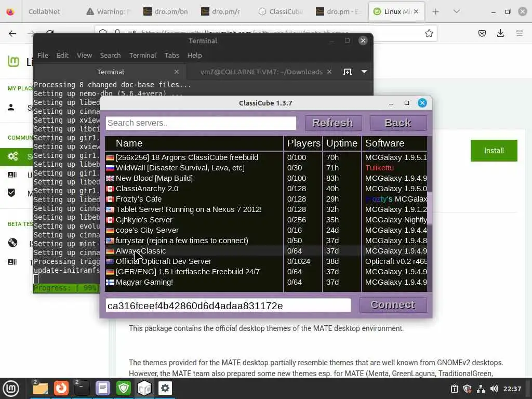Open the Terminal window Search menu
Viewport: 532px width, 399px height.
(x=110, y=55)
